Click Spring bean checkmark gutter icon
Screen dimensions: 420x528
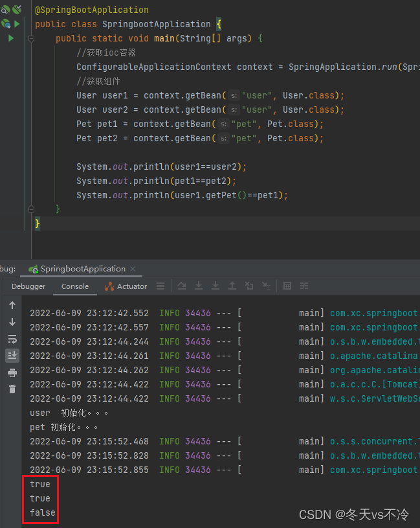17,10
